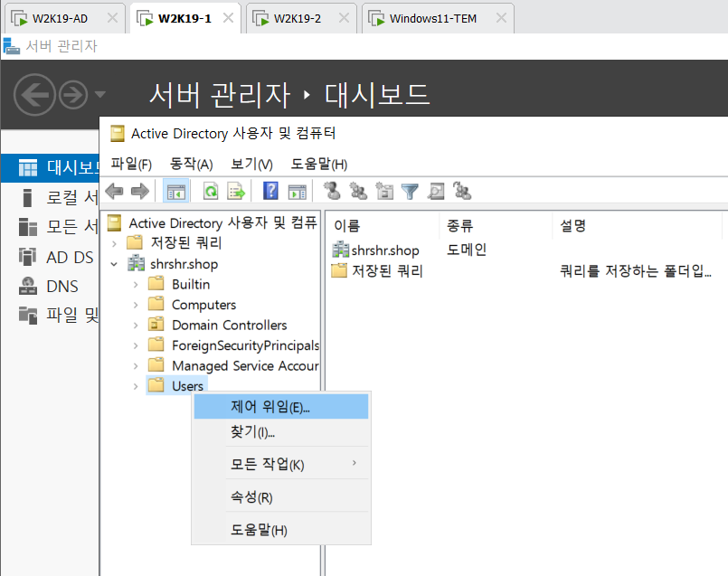Click the create new group icon
This screenshot has width=728, height=576.
pos(358,191)
